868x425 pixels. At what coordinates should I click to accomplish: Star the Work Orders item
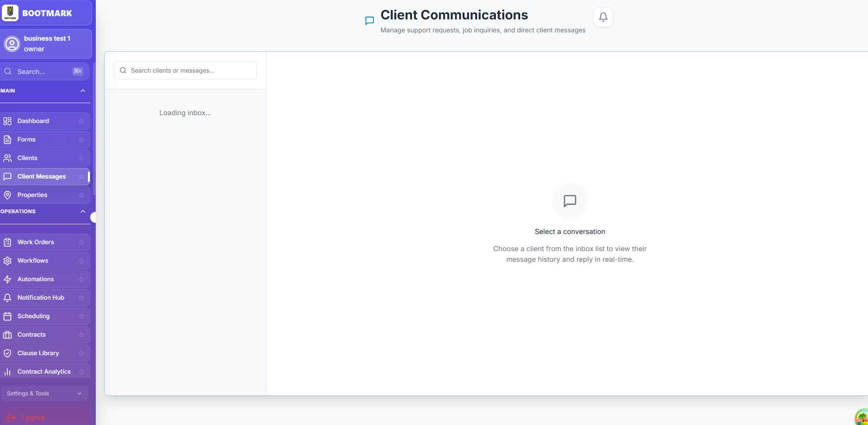pos(81,242)
